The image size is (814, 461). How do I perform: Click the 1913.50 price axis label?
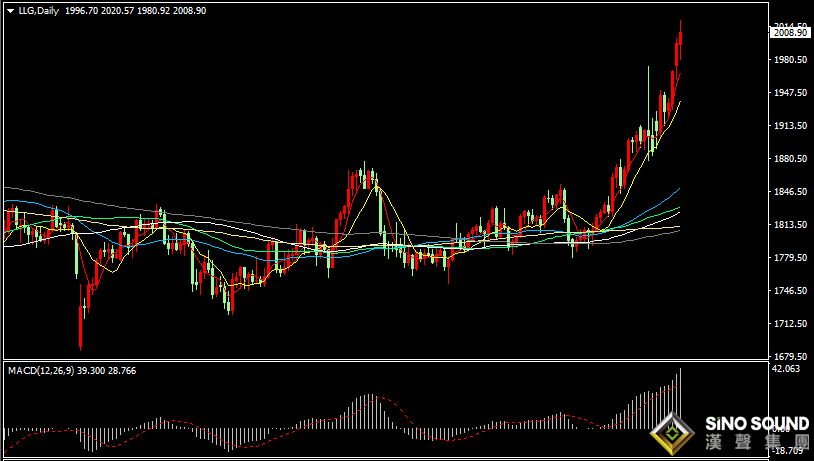tap(790, 126)
